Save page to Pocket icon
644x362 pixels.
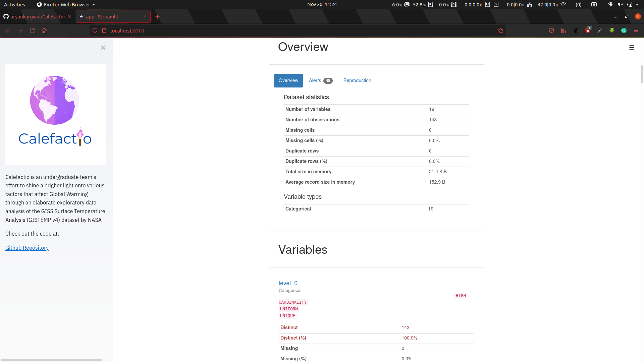pyautogui.click(x=551, y=31)
